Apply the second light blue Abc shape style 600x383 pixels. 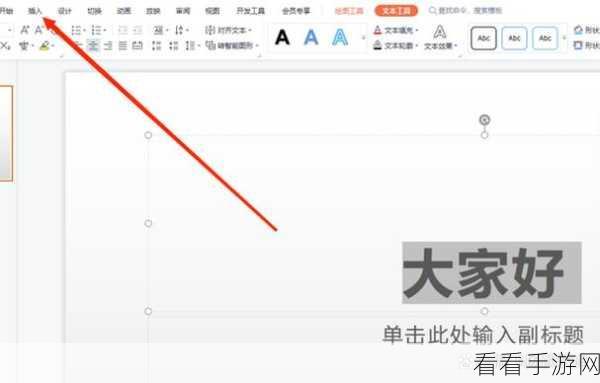click(514, 38)
